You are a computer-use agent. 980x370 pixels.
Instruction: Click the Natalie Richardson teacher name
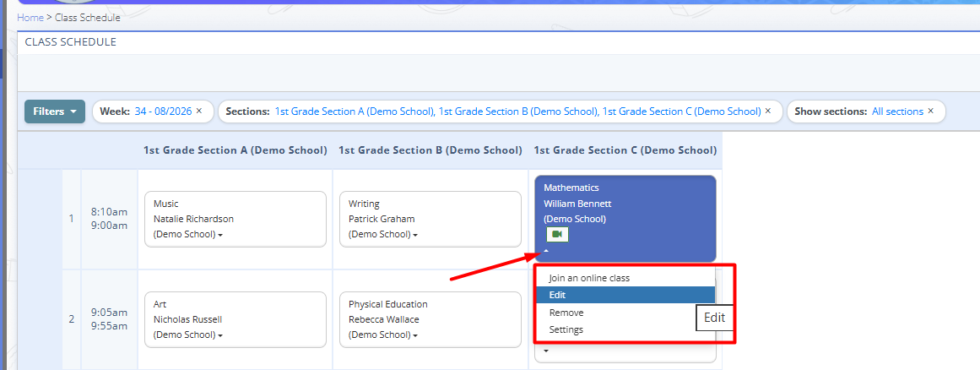click(x=194, y=219)
